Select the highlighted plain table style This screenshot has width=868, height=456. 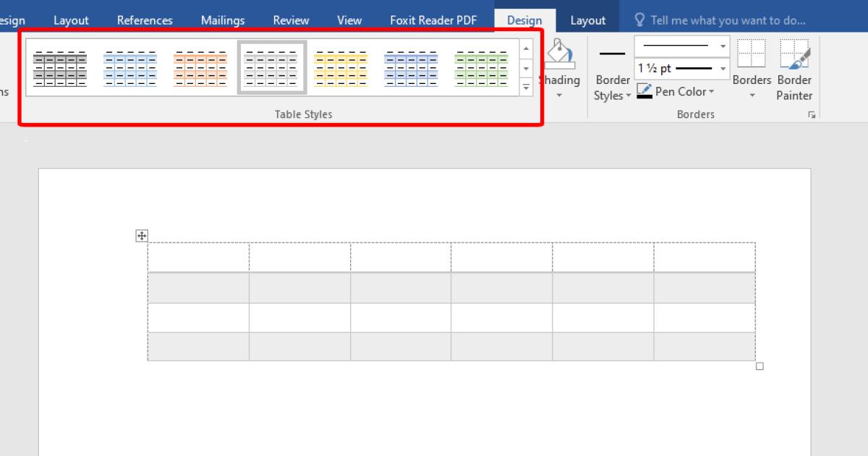click(272, 67)
